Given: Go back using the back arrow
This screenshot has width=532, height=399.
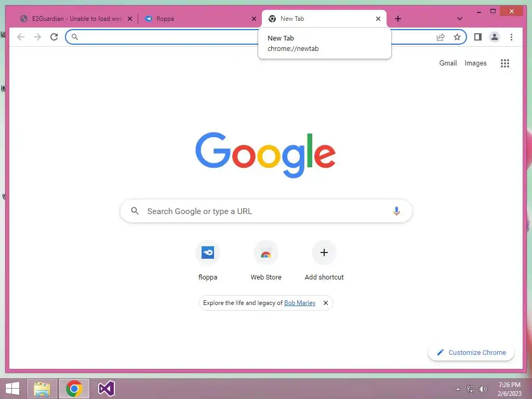Looking at the screenshot, I should click(x=21, y=37).
